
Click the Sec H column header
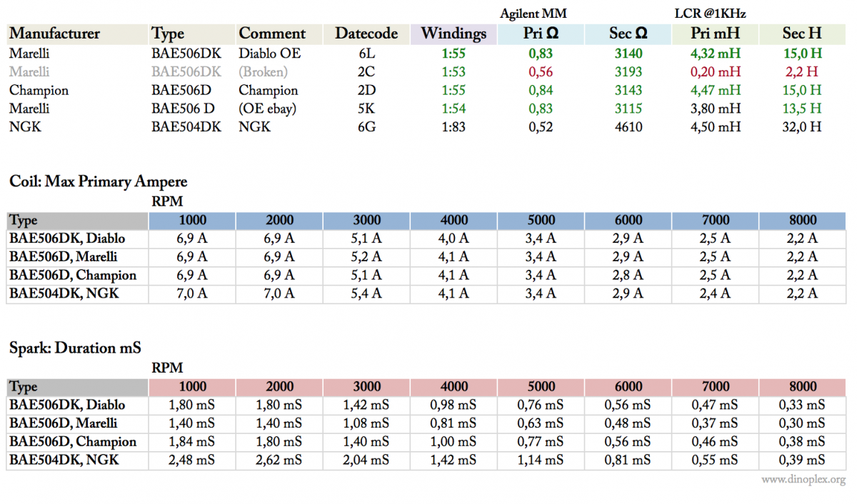coord(802,34)
